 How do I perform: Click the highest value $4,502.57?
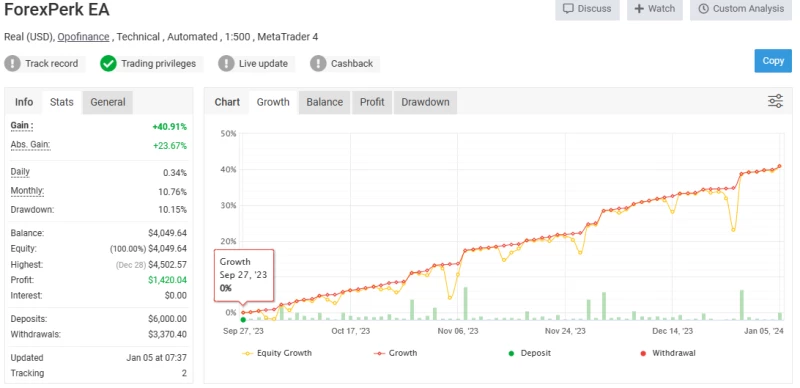coord(167,264)
